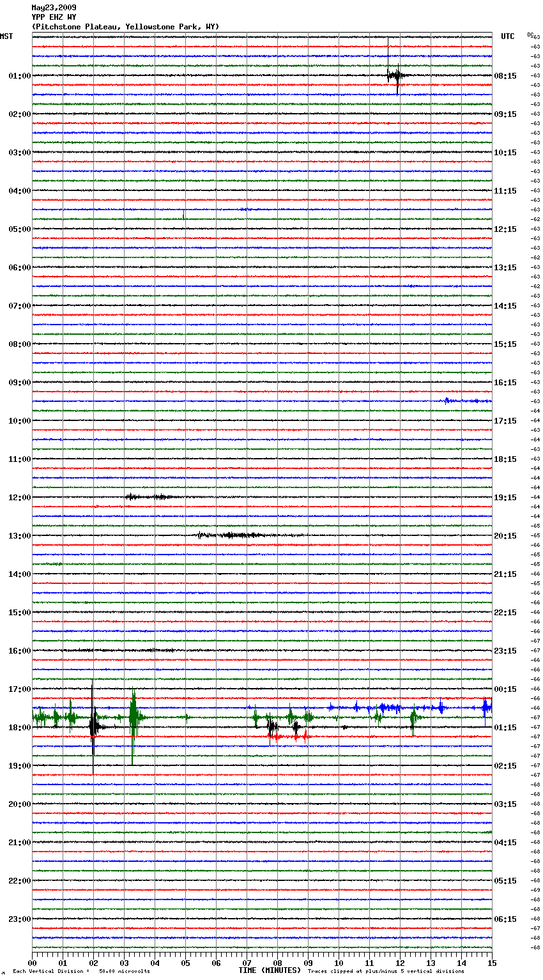Select the 21:00 MST time label
543x980 pixels.
coord(20,843)
